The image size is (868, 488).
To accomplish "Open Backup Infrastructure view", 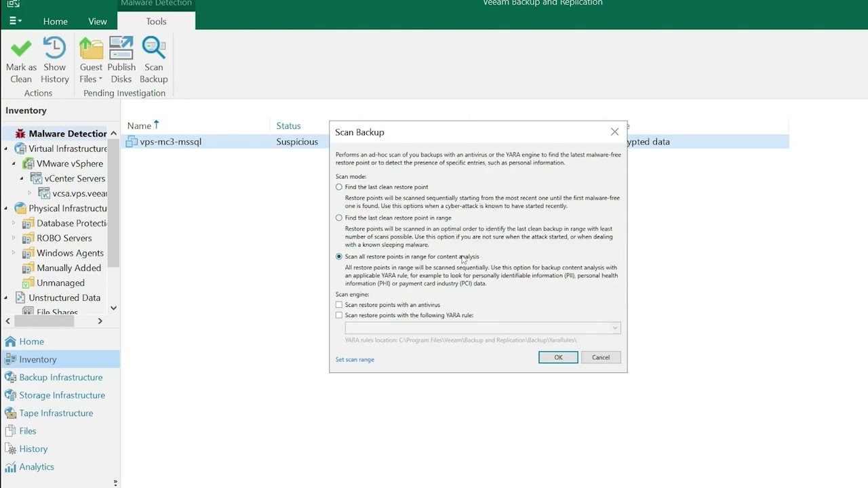I will click(x=60, y=377).
